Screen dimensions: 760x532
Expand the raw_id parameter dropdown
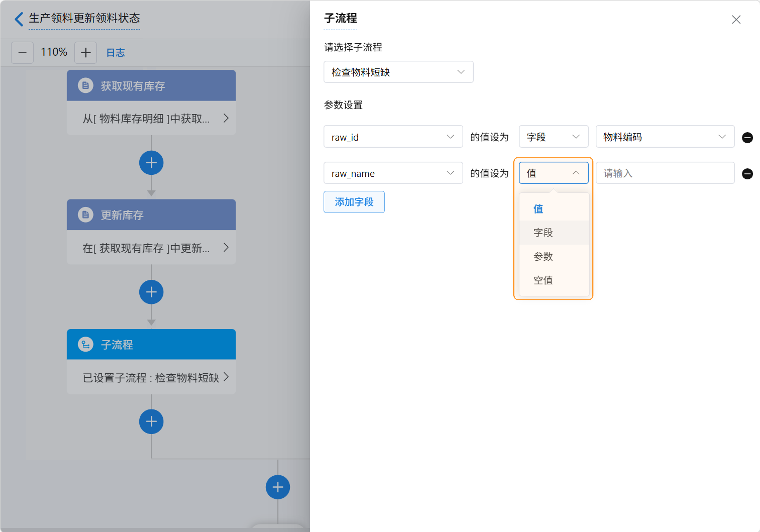point(393,137)
